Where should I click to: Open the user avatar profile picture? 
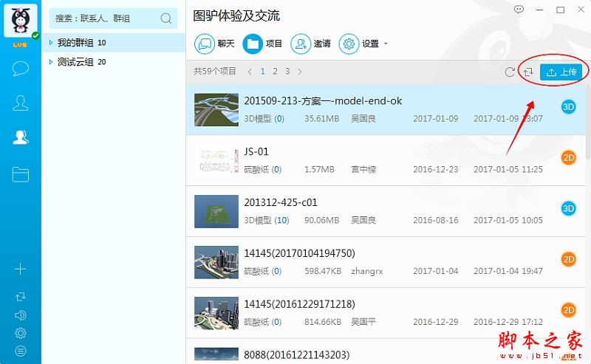point(21,21)
